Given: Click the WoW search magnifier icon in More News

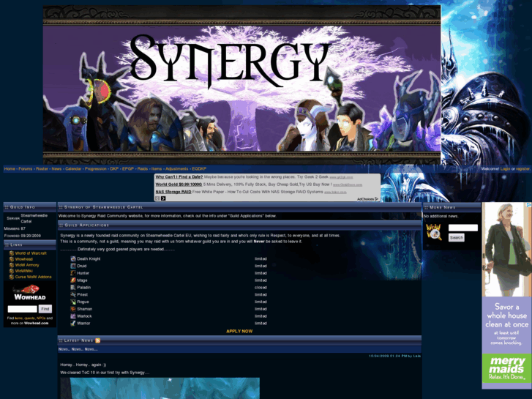Looking at the screenshot, I should tap(434, 232).
